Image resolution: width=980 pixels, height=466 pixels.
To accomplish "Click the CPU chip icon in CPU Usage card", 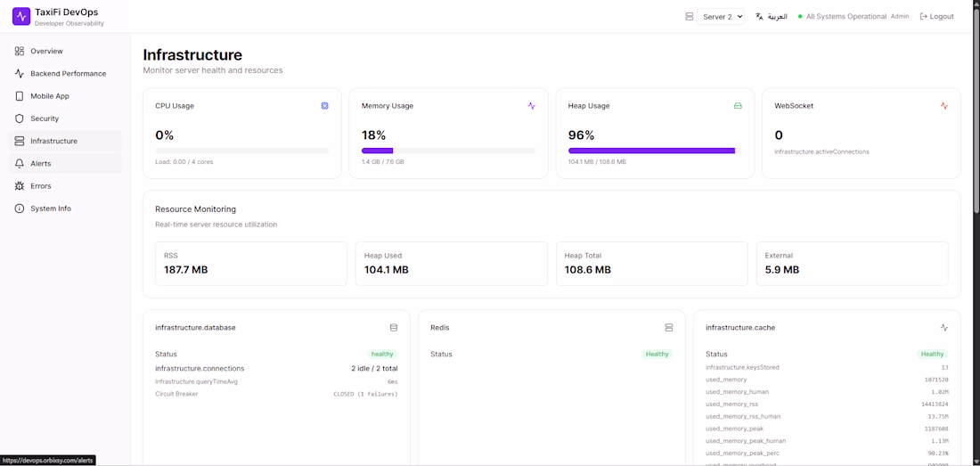I will coord(325,106).
